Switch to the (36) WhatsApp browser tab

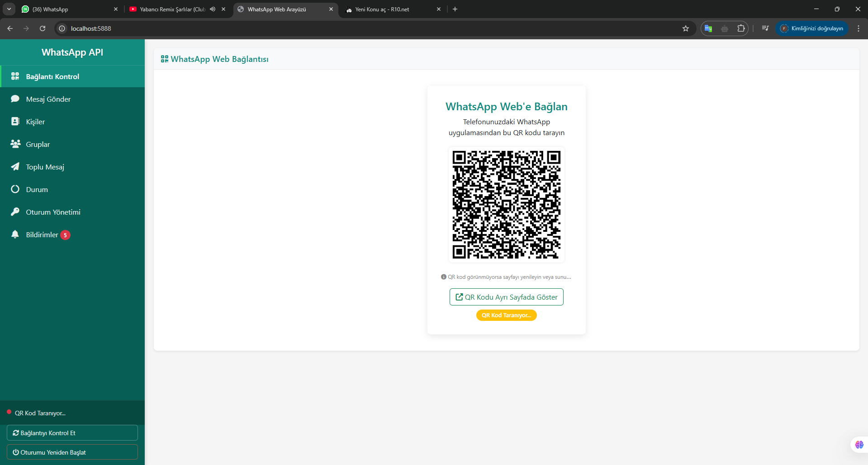pyautogui.click(x=68, y=9)
